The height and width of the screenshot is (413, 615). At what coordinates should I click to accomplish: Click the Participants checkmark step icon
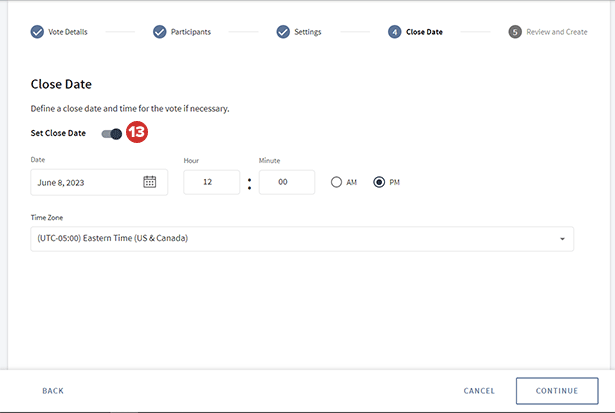pyautogui.click(x=160, y=32)
